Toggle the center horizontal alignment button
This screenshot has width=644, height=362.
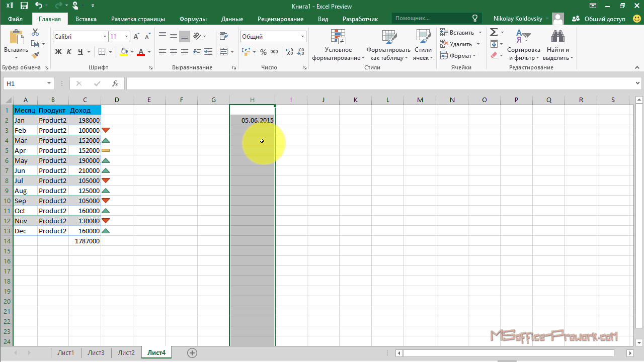point(174,52)
